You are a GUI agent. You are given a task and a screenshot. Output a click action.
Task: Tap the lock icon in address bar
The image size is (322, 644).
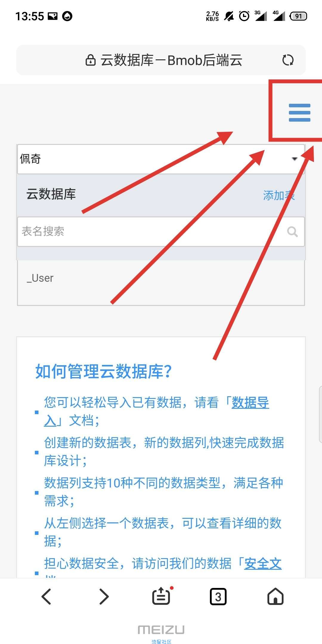click(90, 60)
